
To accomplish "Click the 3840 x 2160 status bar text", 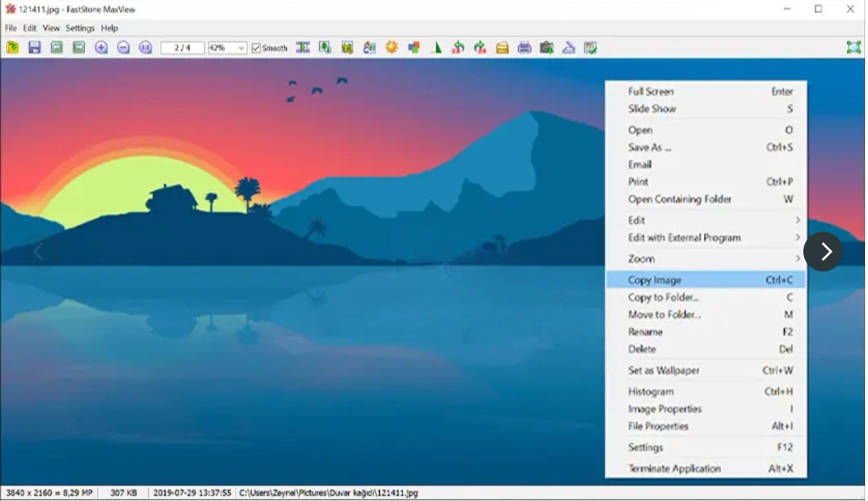I will coord(49,493).
